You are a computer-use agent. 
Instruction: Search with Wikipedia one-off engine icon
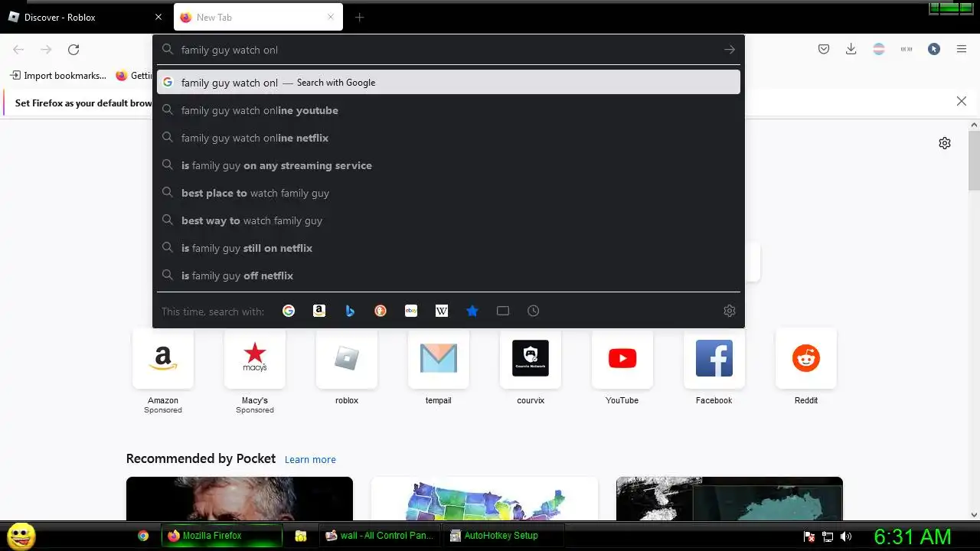(442, 311)
